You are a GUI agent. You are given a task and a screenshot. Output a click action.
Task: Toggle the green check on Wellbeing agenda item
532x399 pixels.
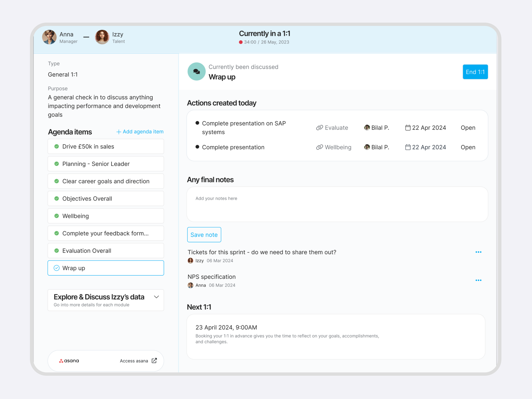57,216
